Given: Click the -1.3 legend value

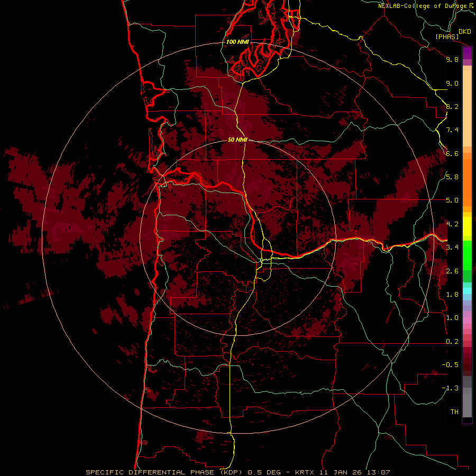Looking at the screenshot, I should [x=450, y=388].
